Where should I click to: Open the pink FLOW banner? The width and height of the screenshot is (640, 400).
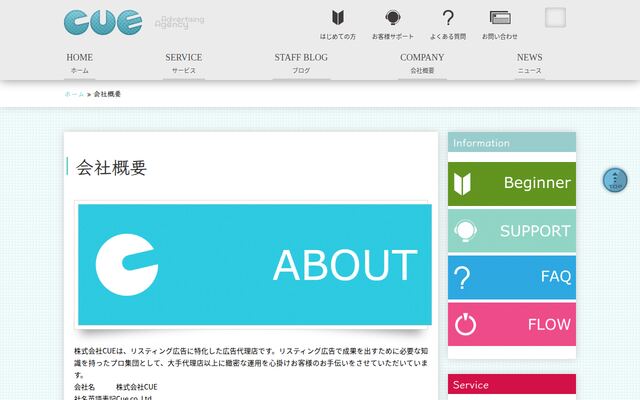click(512, 324)
